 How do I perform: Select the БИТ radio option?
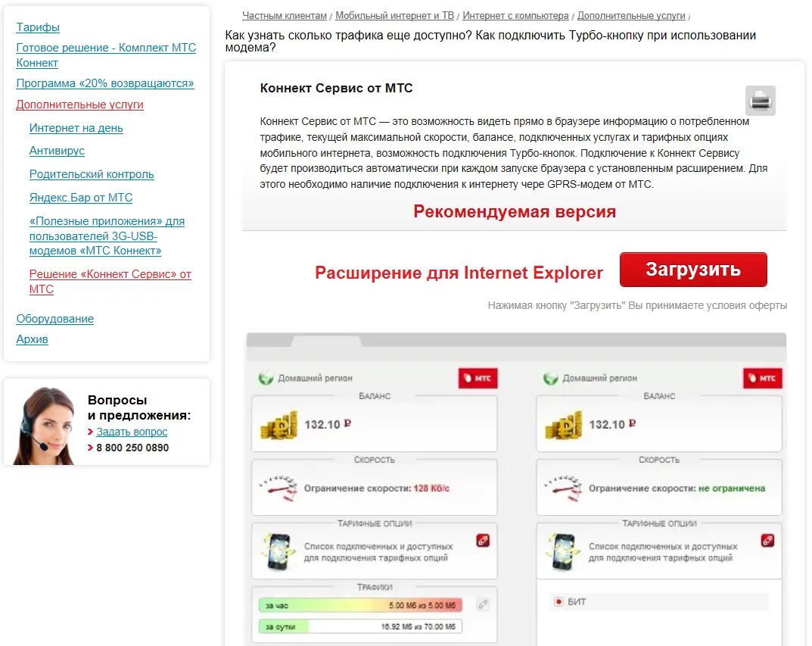pyautogui.click(x=558, y=602)
